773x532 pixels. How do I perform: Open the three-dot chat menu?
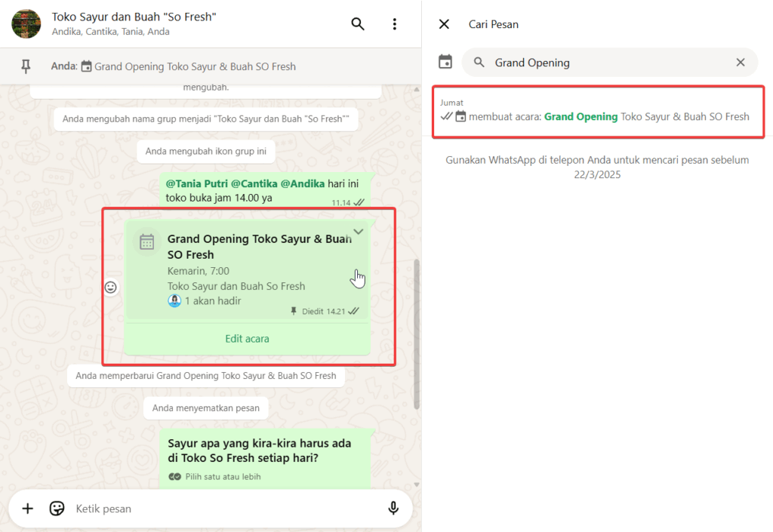point(394,24)
